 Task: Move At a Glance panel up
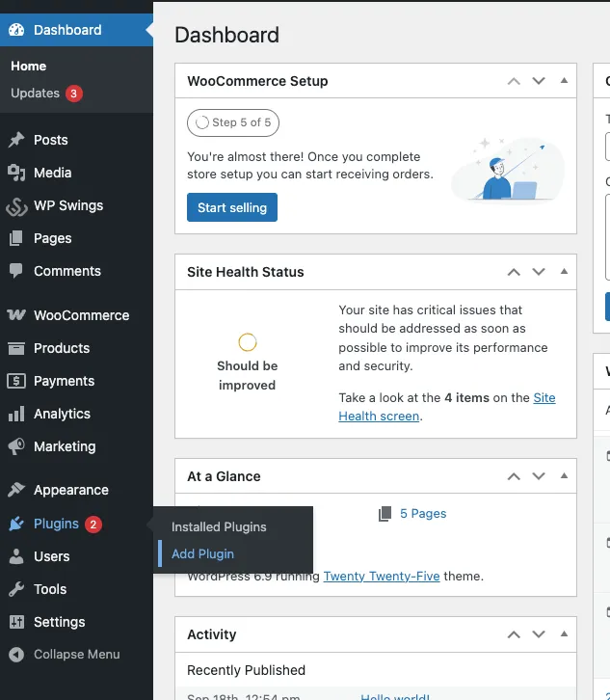[514, 476]
